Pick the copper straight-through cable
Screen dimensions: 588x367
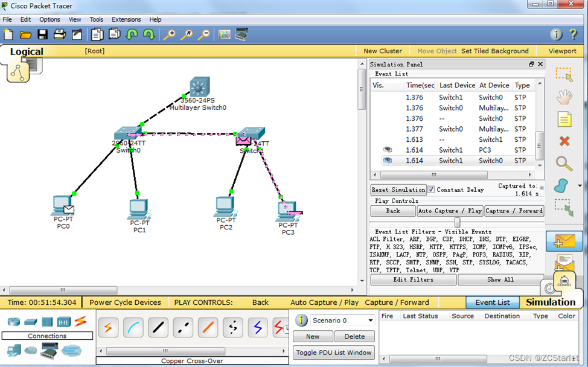(x=158, y=327)
